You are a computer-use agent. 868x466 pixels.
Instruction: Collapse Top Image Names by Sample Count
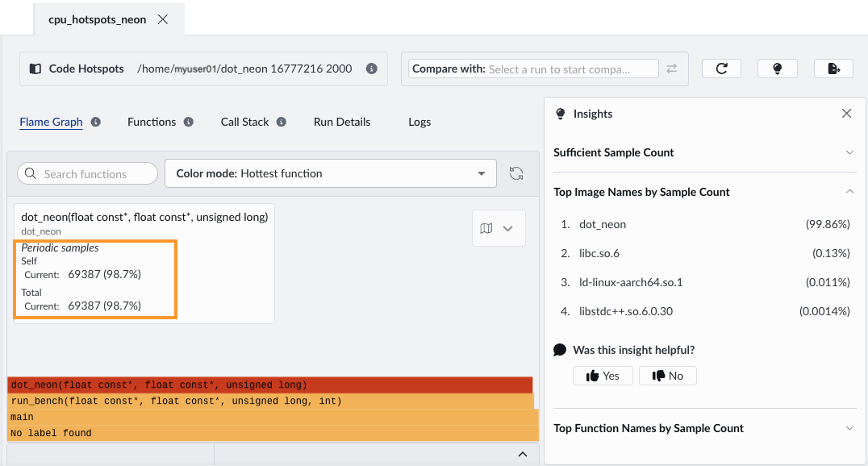[849, 192]
